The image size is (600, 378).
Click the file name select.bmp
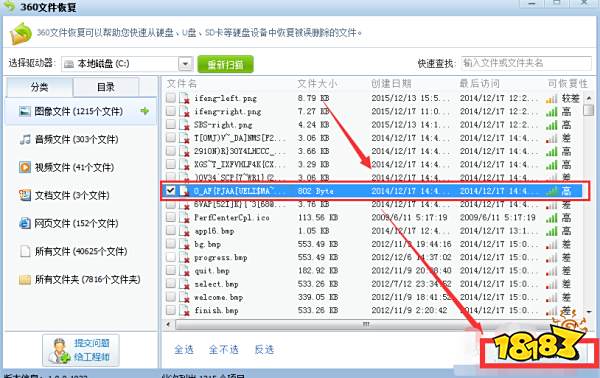216,284
